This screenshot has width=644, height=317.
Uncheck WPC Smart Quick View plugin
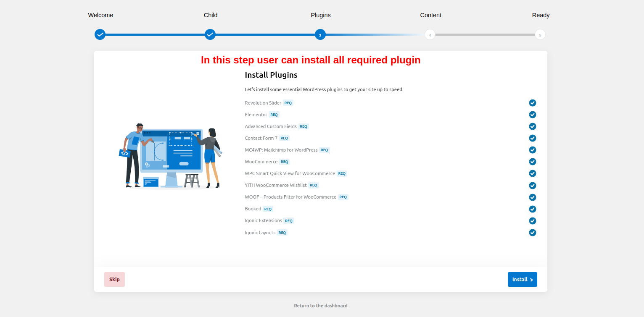click(x=533, y=173)
